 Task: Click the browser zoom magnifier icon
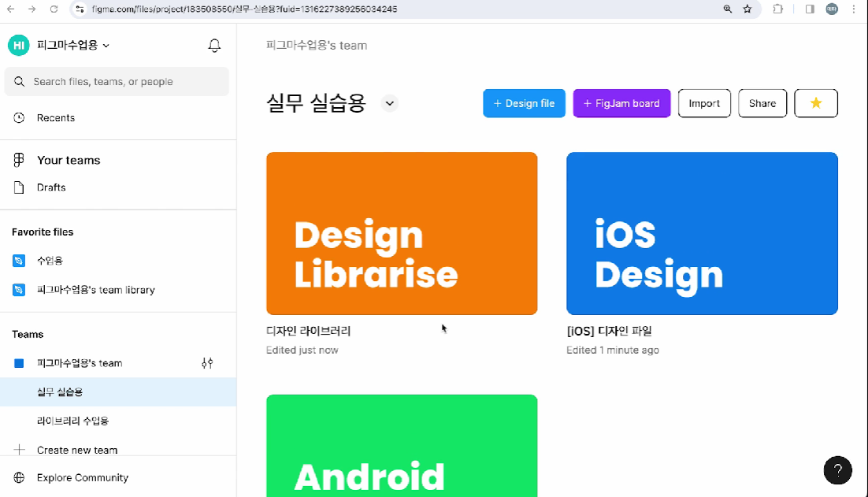(x=727, y=9)
